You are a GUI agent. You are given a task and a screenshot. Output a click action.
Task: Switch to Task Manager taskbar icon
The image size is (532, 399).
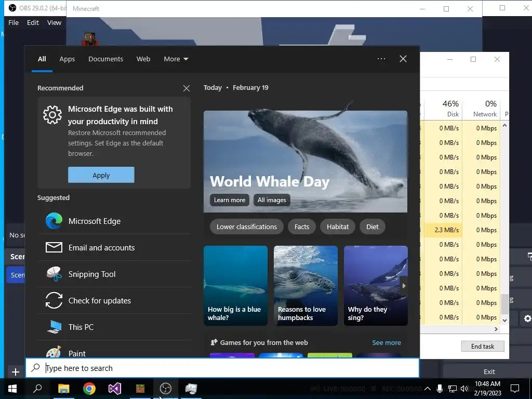(191, 389)
